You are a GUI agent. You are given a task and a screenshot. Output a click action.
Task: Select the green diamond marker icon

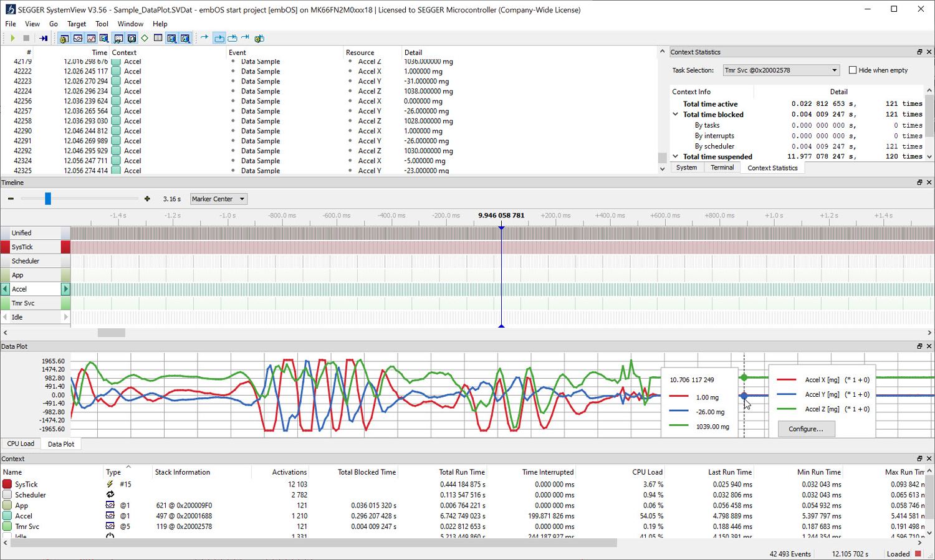pos(144,38)
